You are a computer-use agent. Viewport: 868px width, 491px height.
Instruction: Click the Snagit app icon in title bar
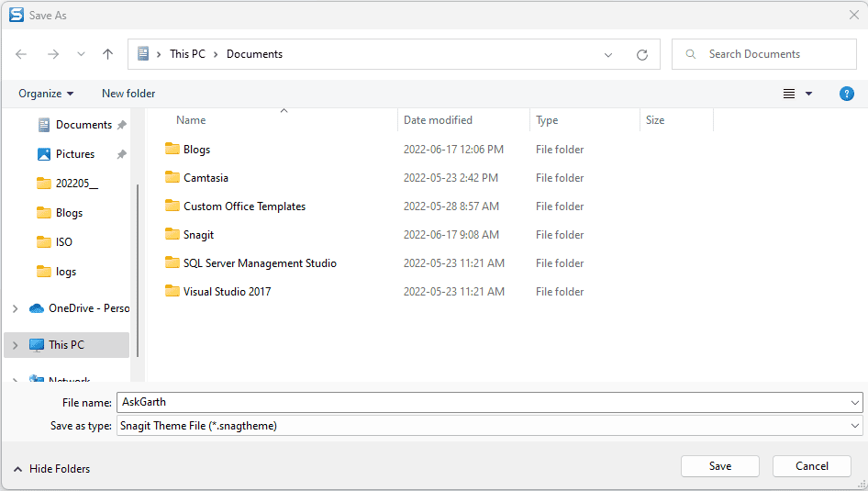coord(17,15)
